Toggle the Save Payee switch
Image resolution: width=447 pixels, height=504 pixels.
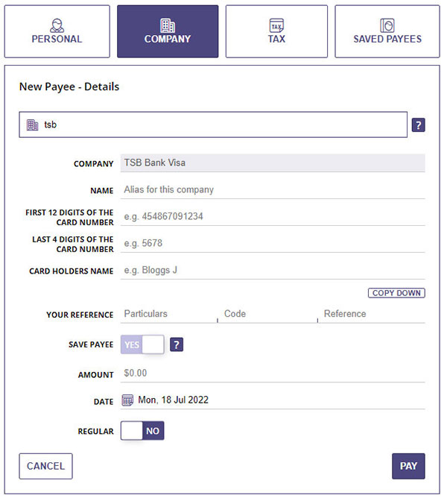coord(142,344)
